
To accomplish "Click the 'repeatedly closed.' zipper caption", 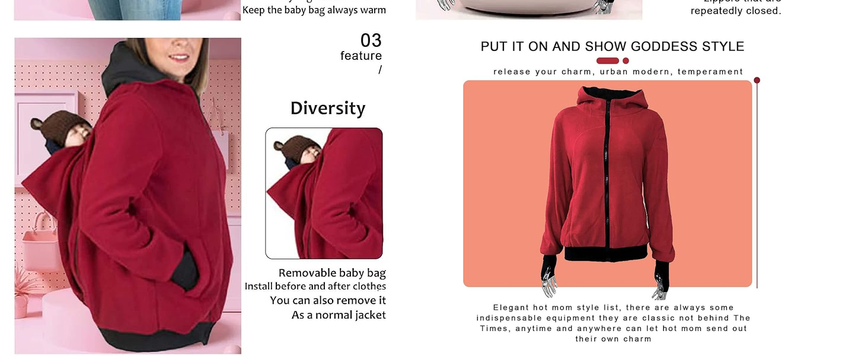I will pyautogui.click(x=736, y=11).
